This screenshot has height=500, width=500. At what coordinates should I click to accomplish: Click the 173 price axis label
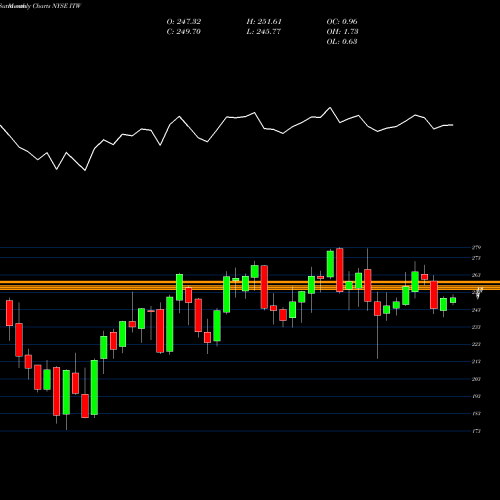(x=476, y=431)
